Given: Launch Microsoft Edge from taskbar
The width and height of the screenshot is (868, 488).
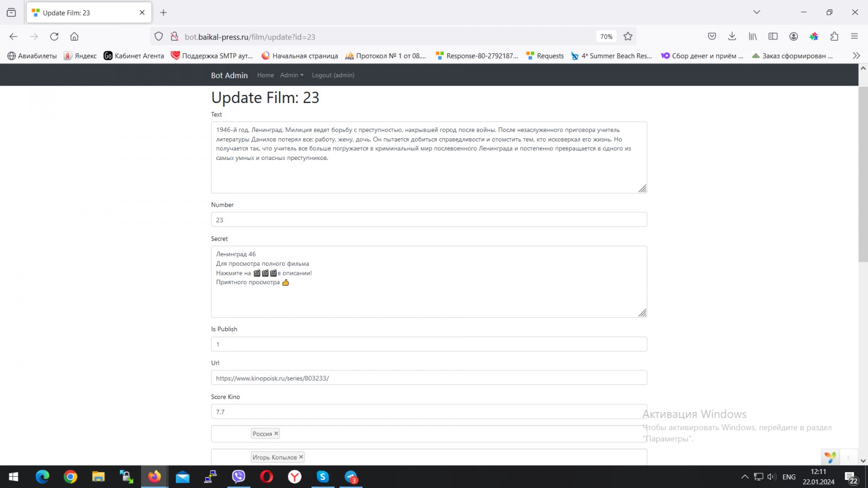Looking at the screenshot, I should (x=42, y=477).
